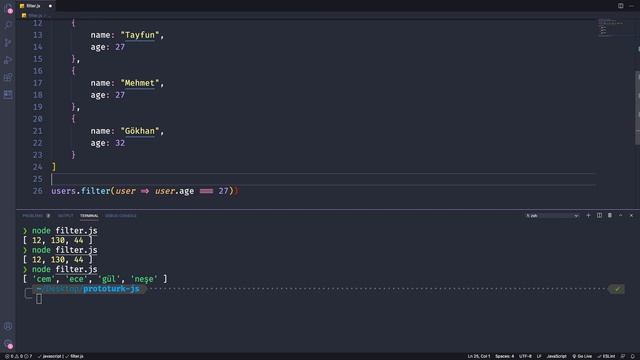Select the Terminal panel tab
The image size is (640, 360).
click(89, 216)
